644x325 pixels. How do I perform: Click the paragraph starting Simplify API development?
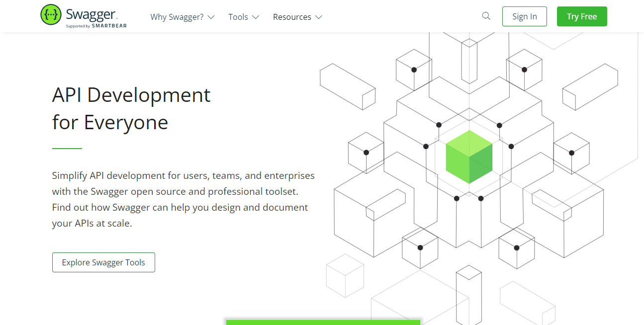[183, 199]
